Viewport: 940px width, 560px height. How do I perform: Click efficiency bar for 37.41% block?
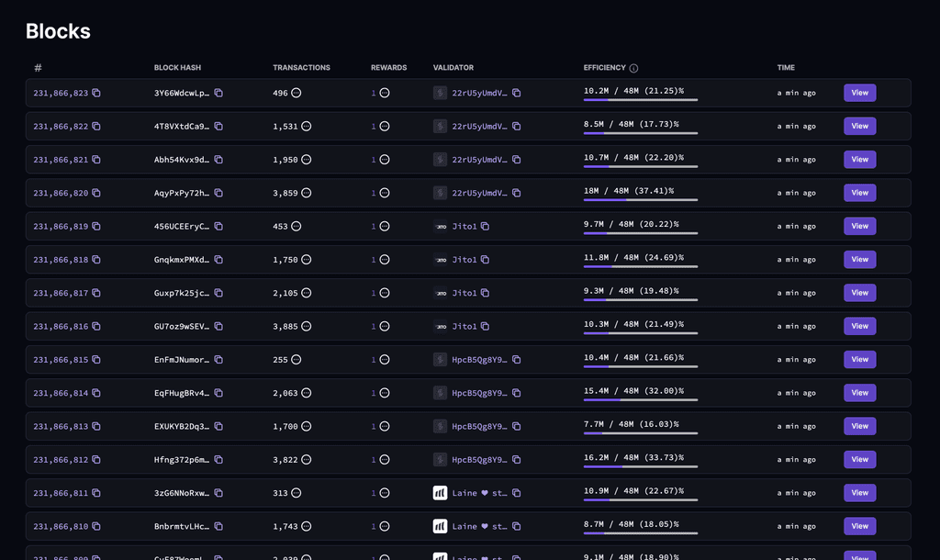[x=640, y=199]
